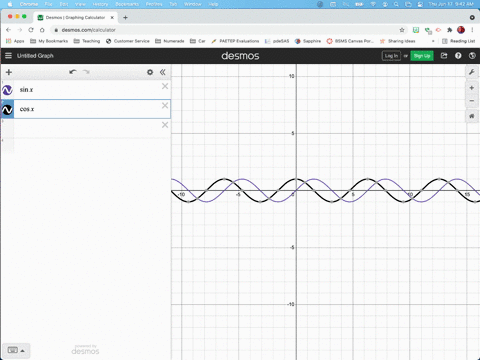Open Bookmarks menu
Screen dimensions: 480x360
[x=127, y=4]
